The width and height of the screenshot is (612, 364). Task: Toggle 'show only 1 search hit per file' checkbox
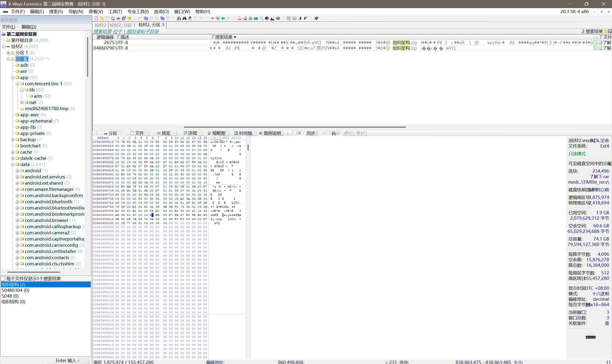(3, 278)
